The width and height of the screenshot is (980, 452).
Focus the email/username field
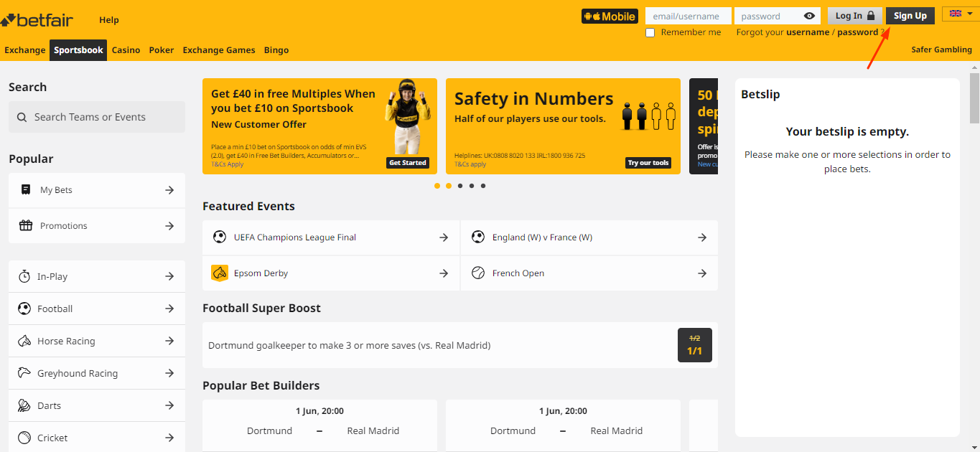689,16
